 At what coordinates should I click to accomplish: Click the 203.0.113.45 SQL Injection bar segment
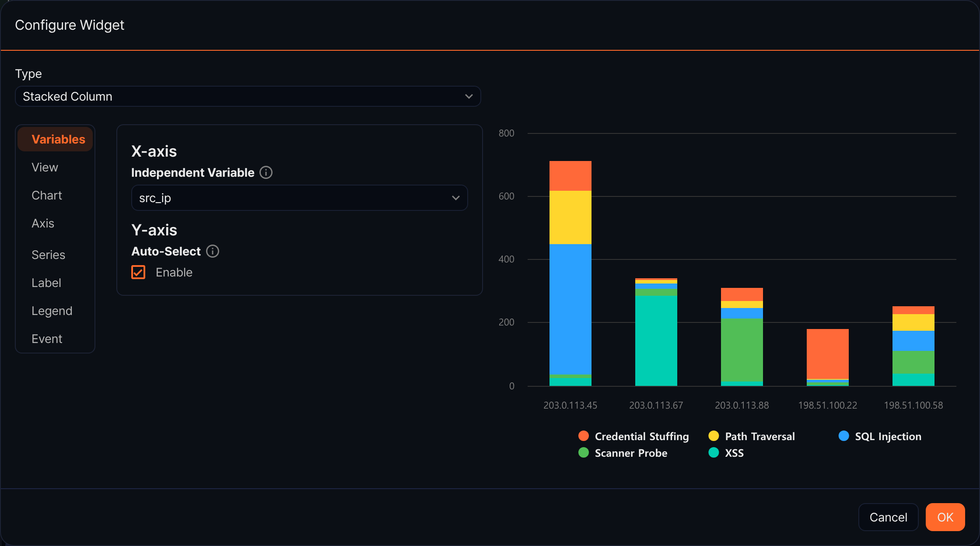tap(570, 309)
